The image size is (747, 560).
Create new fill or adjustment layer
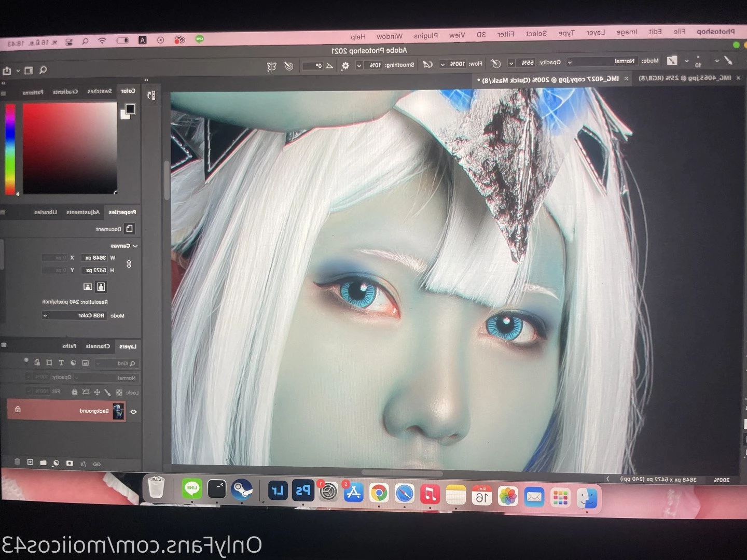(x=56, y=463)
